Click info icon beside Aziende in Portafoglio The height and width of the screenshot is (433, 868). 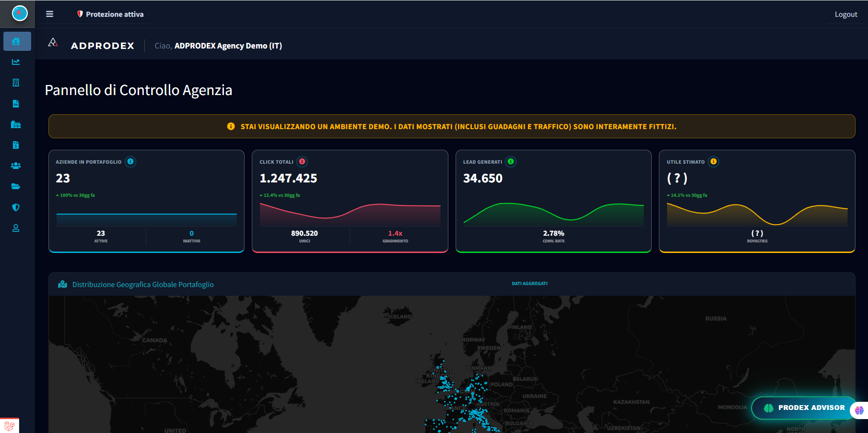click(x=130, y=161)
